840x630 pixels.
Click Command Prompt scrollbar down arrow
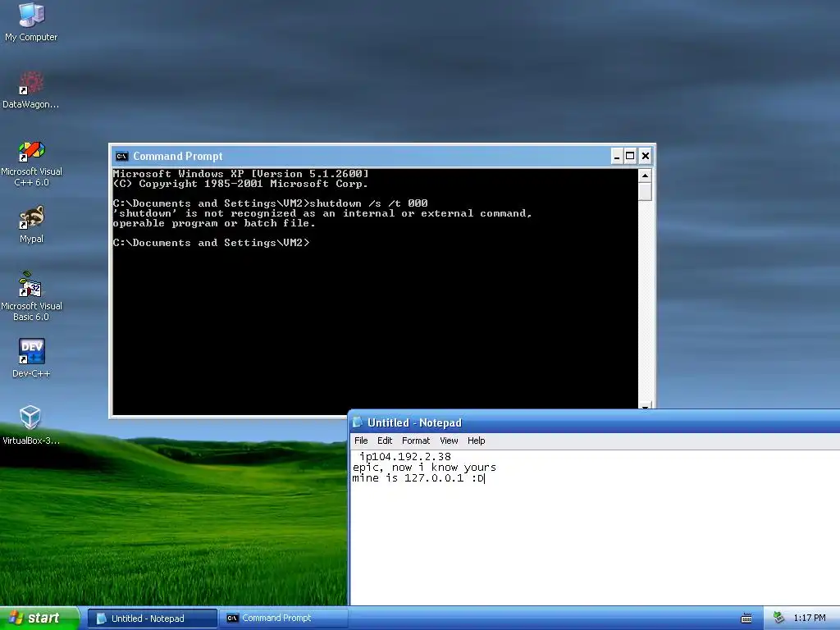645,407
